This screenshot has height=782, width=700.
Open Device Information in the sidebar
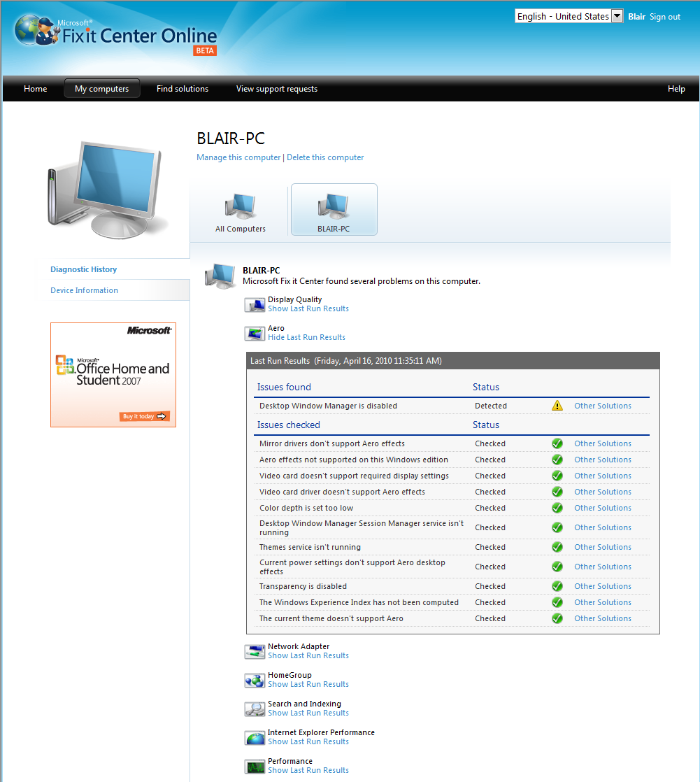(84, 290)
